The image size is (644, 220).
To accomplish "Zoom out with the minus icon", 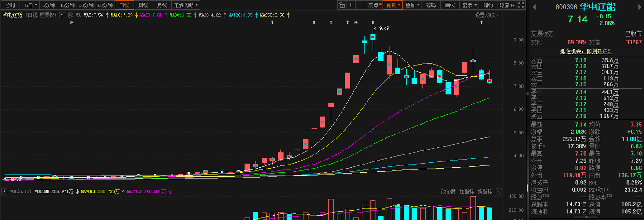I will [360, 5].
